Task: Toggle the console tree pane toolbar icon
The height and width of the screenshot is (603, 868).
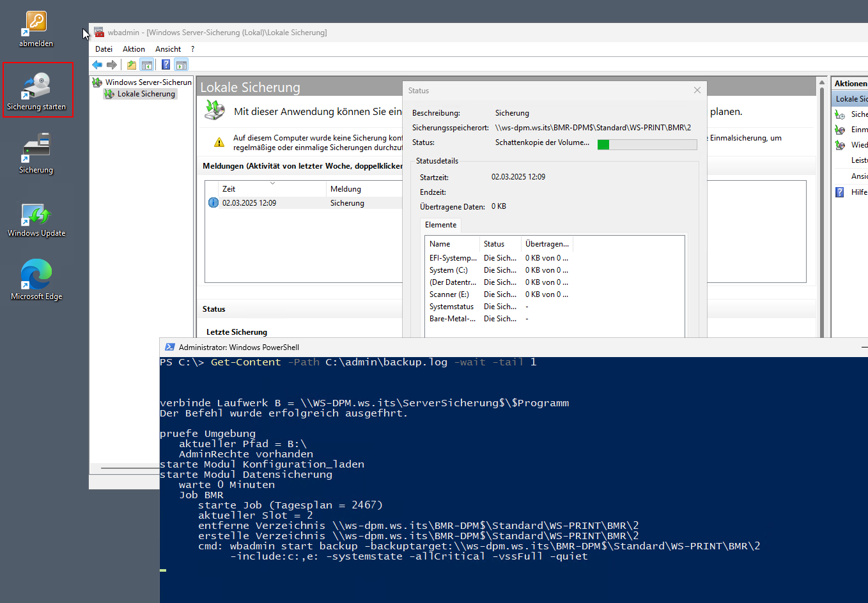Action: point(147,65)
